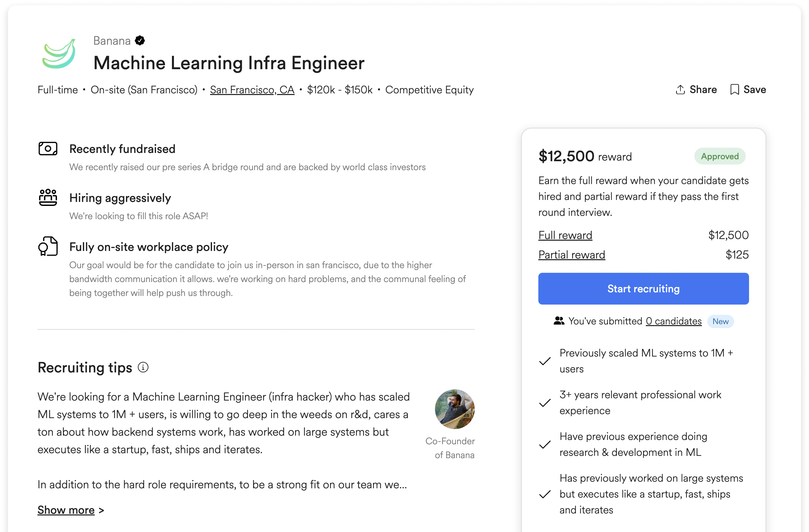809x532 pixels.
Task: Click the verified badge next to Banana
Action: (x=140, y=40)
